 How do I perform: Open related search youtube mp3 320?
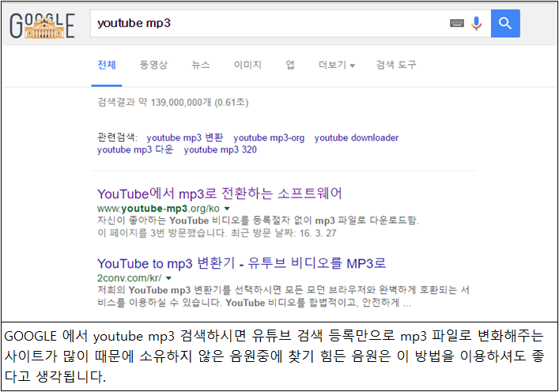tap(221, 149)
